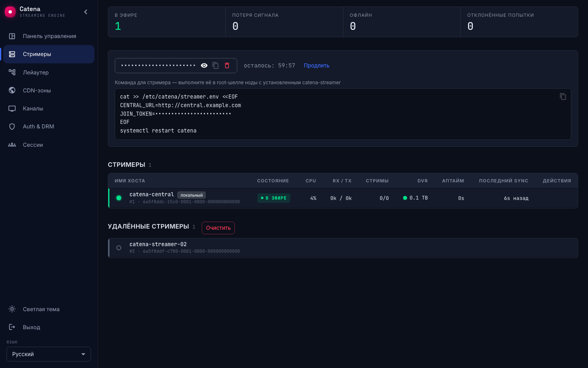Image resolution: width=588 pixels, height=368 pixels.
Task: Click the Очистить button
Action: click(x=218, y=228)
